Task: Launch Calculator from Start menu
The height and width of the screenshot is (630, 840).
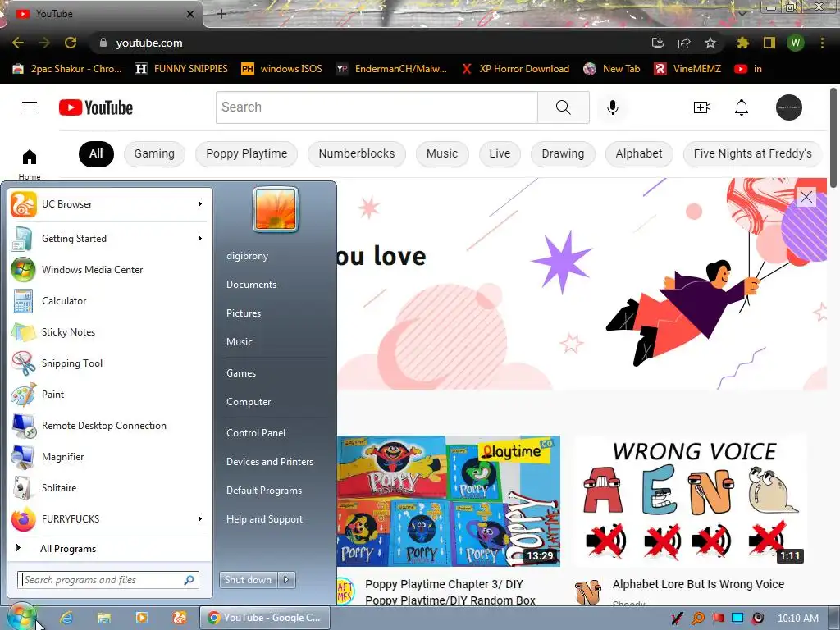Action: pos(109,301)
